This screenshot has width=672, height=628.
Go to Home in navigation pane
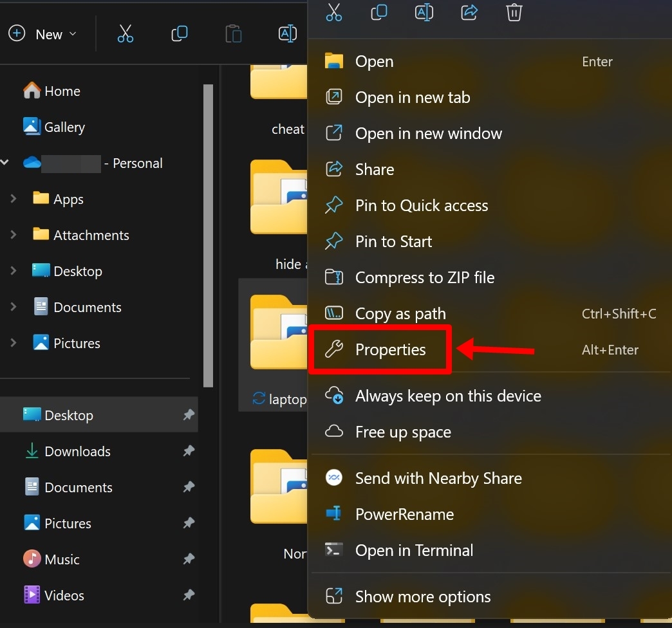click(x=52, y=91)
